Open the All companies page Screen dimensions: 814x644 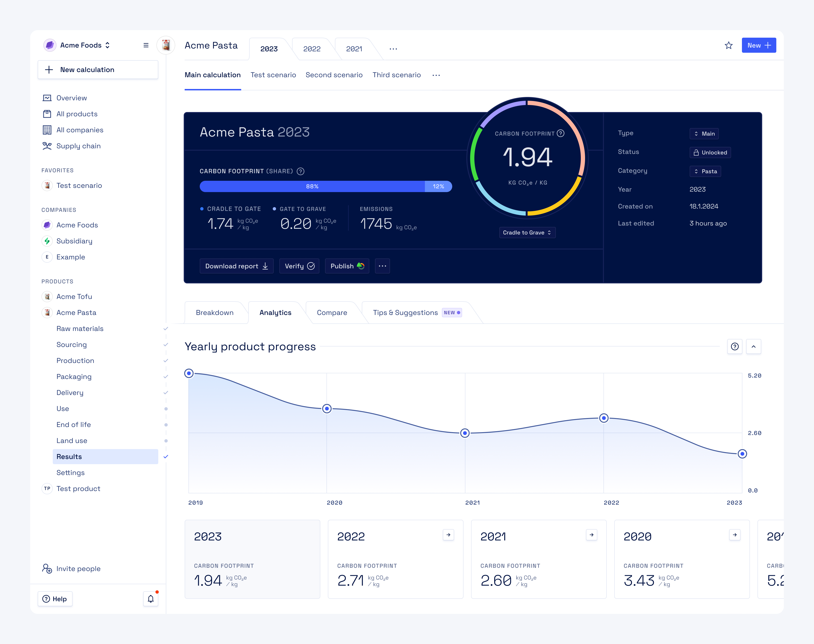(80, 130)
